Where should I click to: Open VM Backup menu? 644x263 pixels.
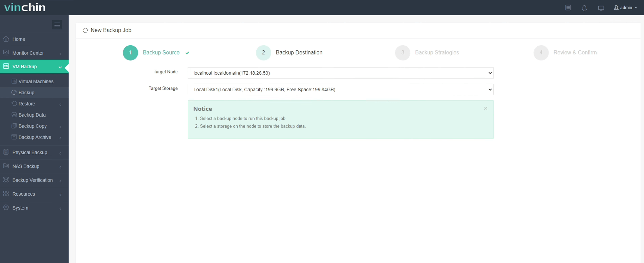click(x=34, y=67)
